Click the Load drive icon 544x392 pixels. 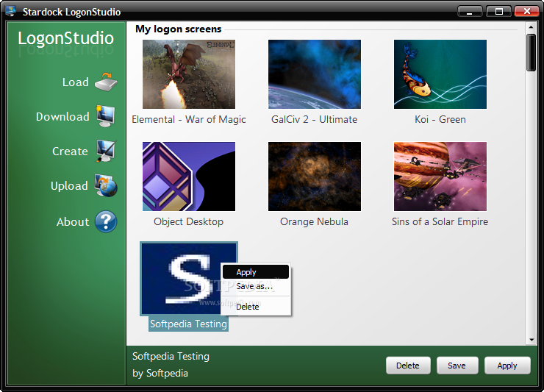pyautogui.click(x=106, y=82)
